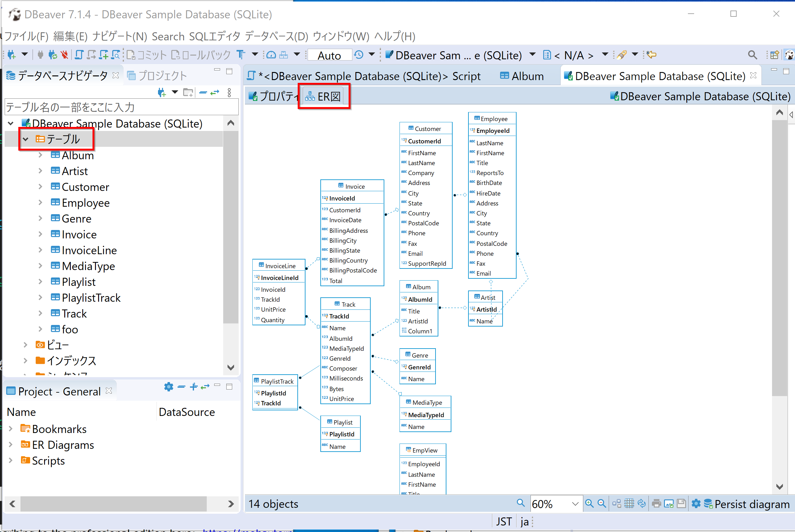Click the magnifier search icon in top toolbar
Screen dimensions: 795x532
coord(752,55)
